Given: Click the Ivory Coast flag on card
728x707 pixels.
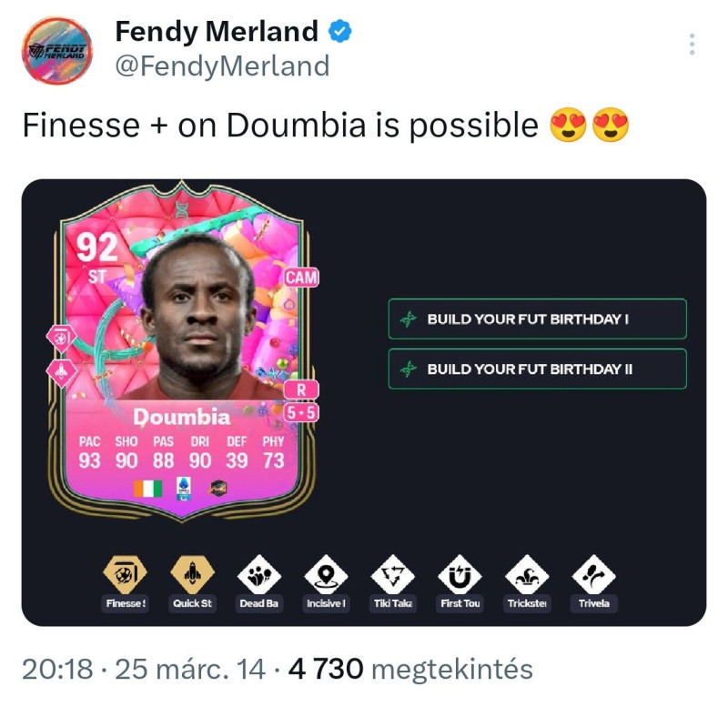Looking at the screenshot, I should point(148,489).
